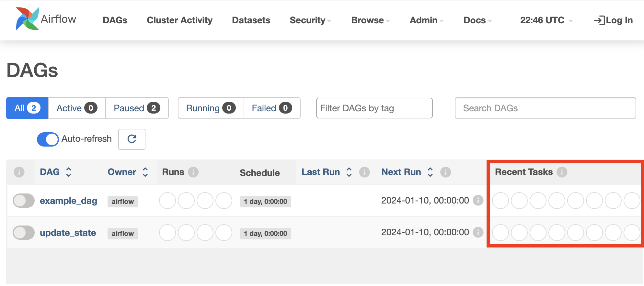The height and width of the screenshot is (286, 644).
Task: Open the Docs dropdown menu
Action: 478,20
